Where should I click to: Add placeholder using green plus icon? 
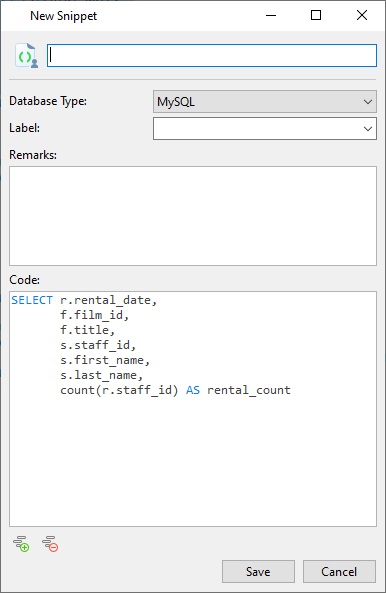point(21,544)
